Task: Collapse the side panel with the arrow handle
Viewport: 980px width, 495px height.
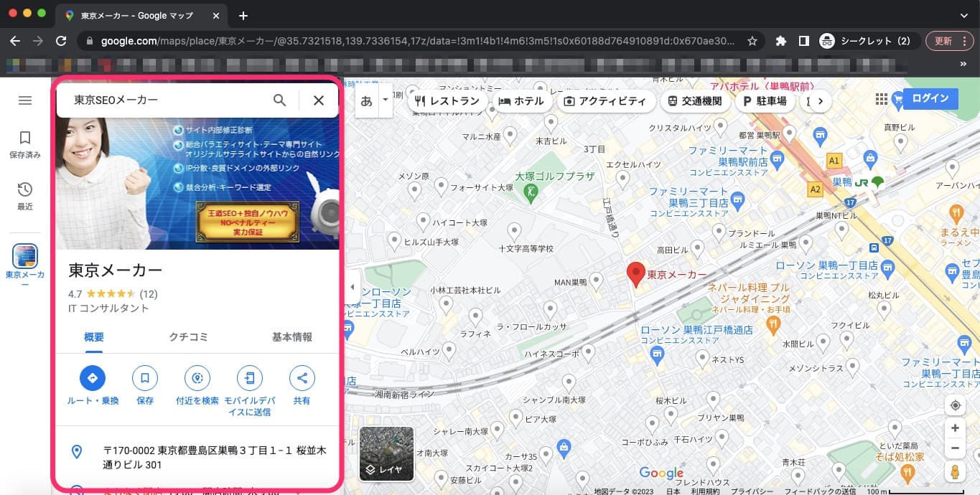Action: (352, 287)
